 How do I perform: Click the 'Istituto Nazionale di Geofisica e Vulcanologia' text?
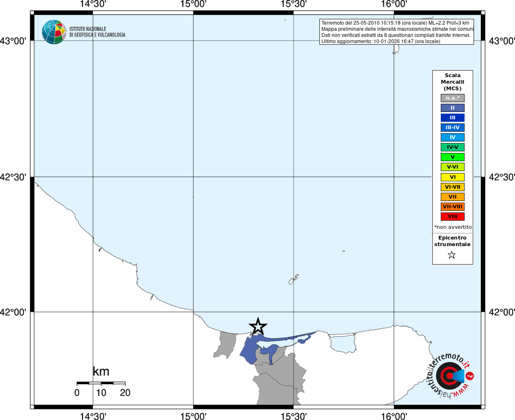click(x=97, y=32)
